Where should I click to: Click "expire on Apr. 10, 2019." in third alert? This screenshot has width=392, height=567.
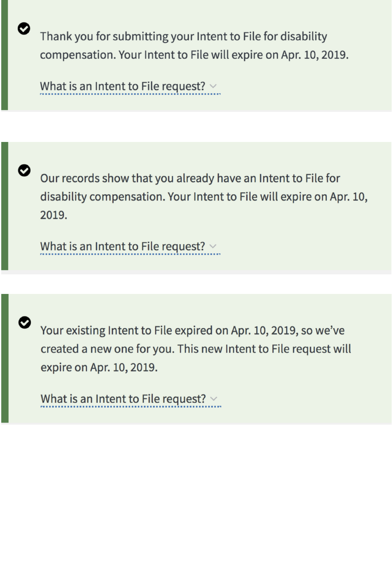click(99, 367)
